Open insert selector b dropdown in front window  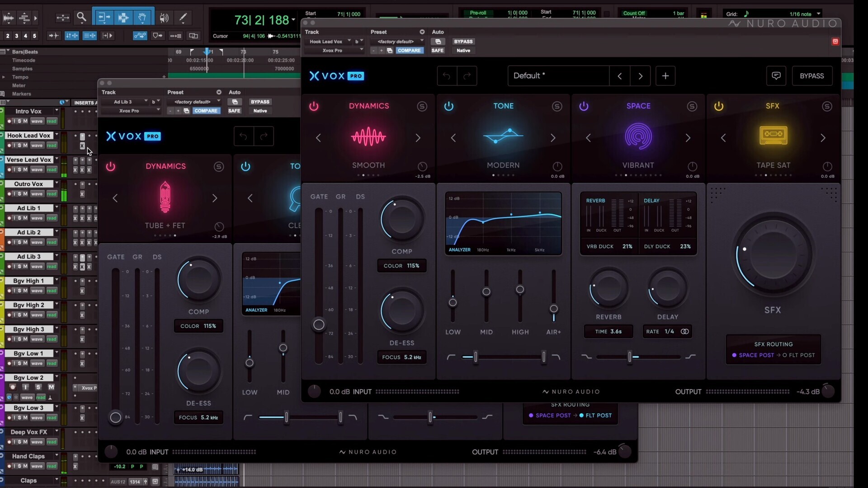[359, 42]
